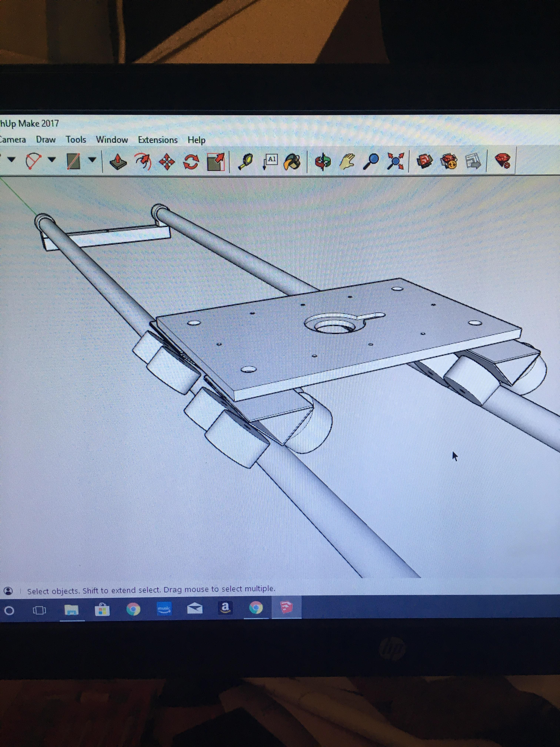Click the SketchUp taskbar icon
Screen dimensions: 560x747
point(286,607)
